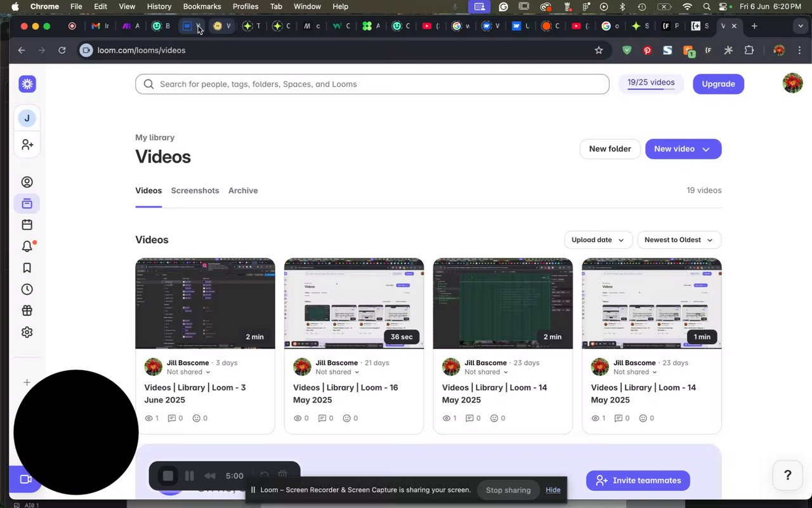812x508 pixels.
Task: Switch to the Screenshots tab
Action: pos(195,190)
